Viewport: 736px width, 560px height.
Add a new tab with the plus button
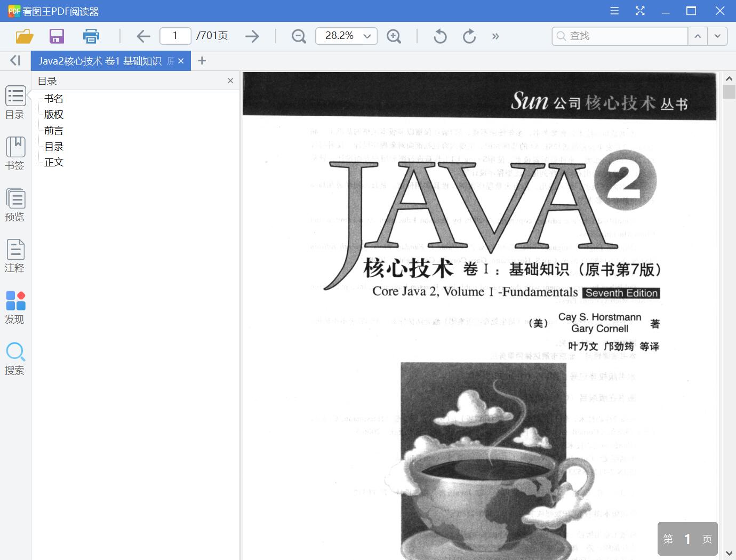click(x=202, y=61)
